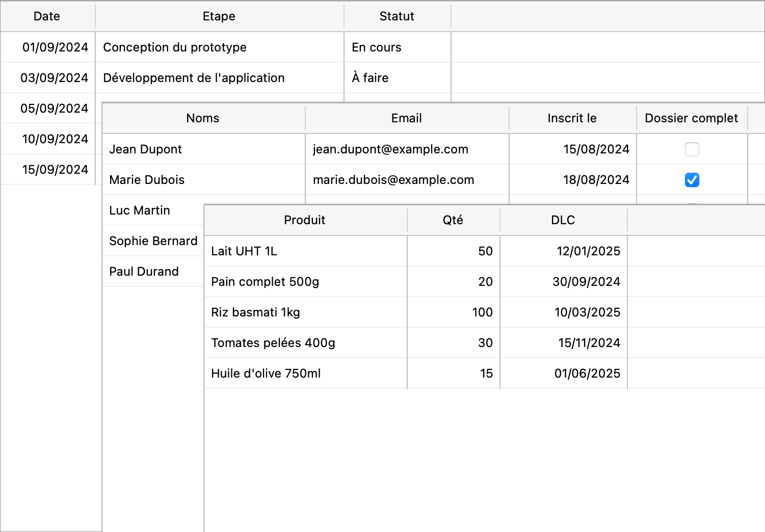Uncheck Marie Dubois's Dossier complet checkbox
This screenshot has width=765, height=532.
[692, 180]
